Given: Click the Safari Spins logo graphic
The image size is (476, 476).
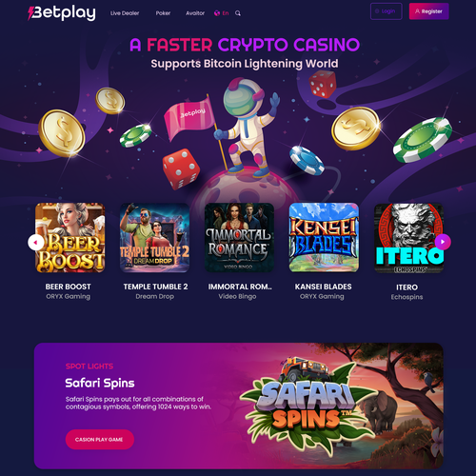Looking at the screenshot, I should [307, 405].
